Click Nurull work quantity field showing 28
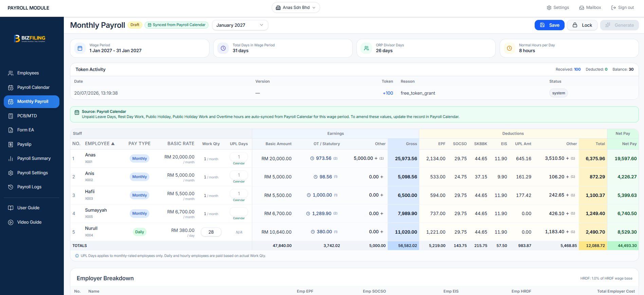The height and width of the screenshot is (295, 644). (211, 232)
